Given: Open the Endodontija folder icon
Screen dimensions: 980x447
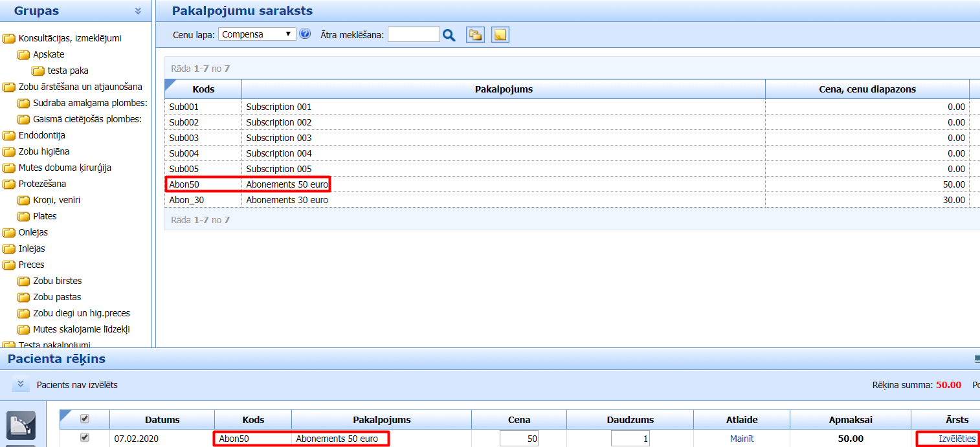Looking at the screenshot, I should [x=9, y=136].
